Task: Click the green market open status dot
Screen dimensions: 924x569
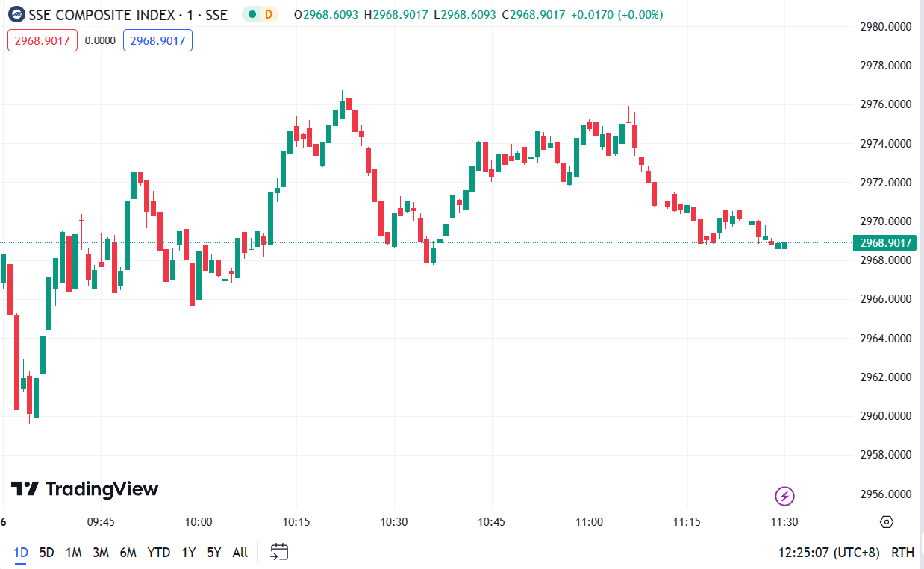Action: [x=252, y=14]
